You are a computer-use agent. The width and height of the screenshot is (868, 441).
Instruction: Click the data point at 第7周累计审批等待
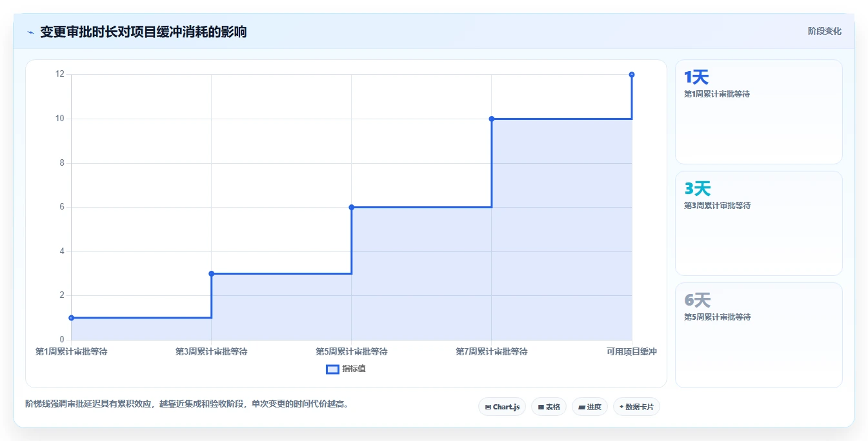492,119
